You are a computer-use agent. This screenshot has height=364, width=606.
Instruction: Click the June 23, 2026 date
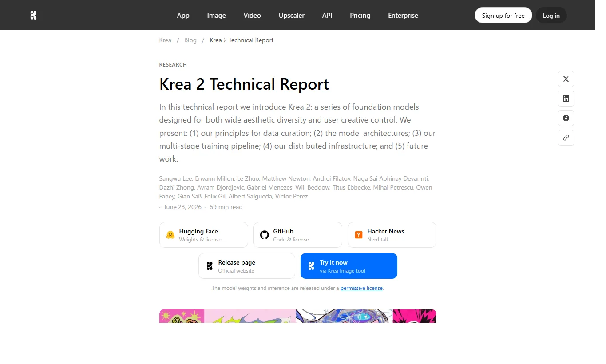pyautogui.click(x=182, y=207)
